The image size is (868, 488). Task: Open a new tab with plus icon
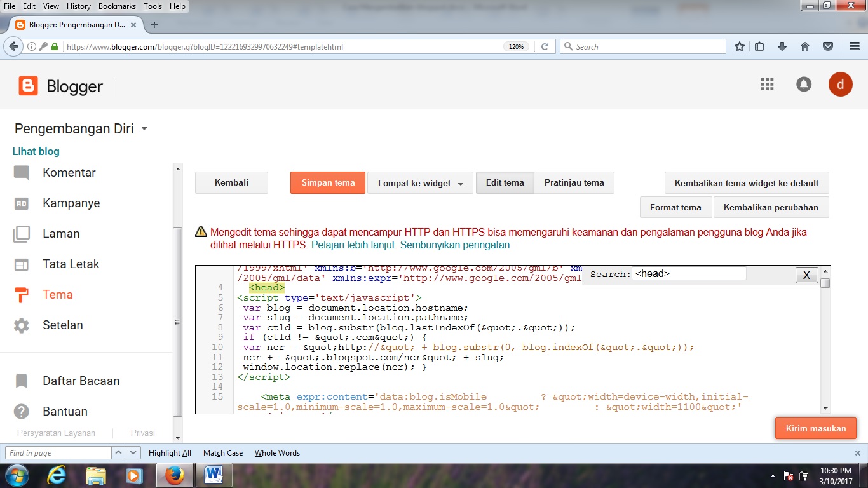pos(154,25)
